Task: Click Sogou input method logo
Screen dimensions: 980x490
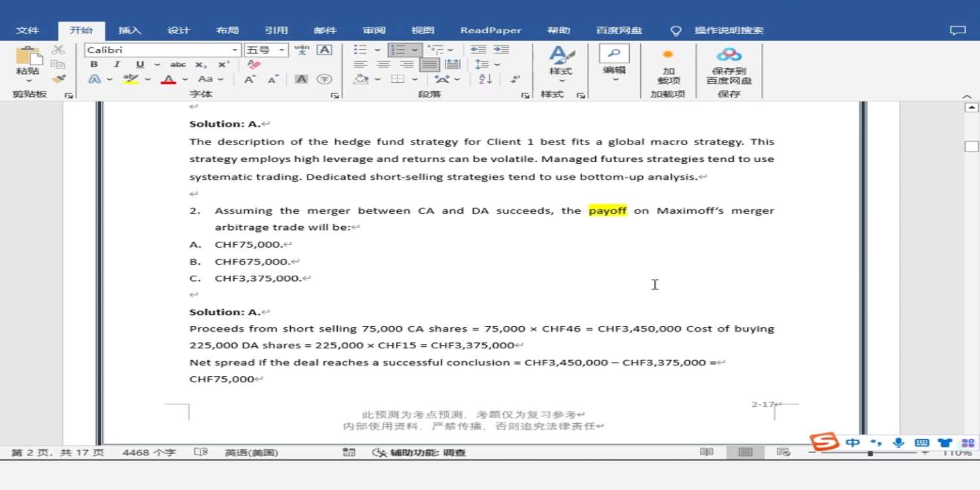Action: [x=825, y=442]
